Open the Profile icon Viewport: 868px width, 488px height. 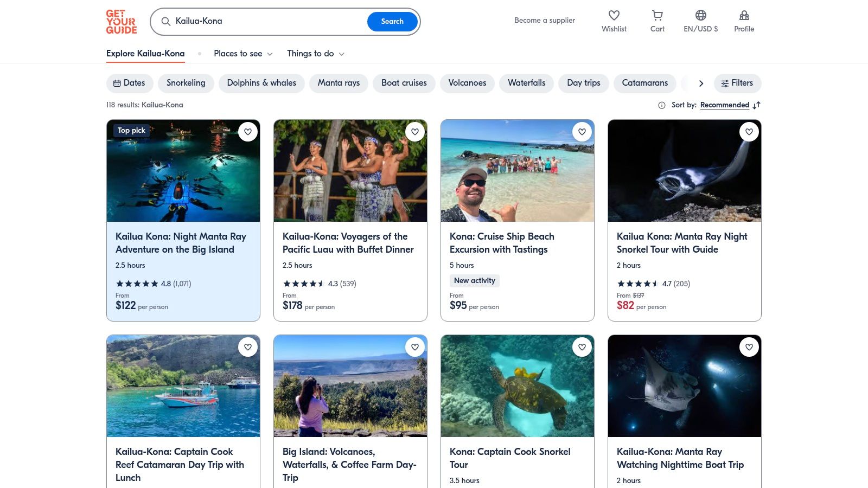[744, 16]
